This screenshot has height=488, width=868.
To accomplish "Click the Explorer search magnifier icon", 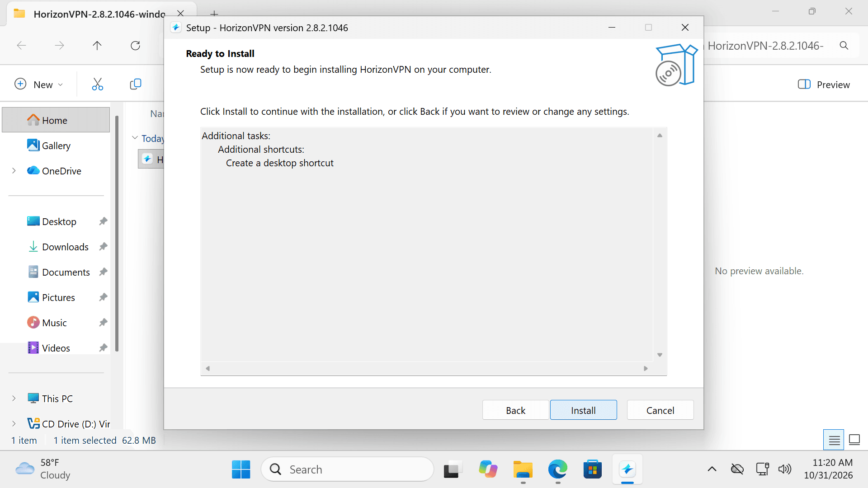I will pos(844,46).
